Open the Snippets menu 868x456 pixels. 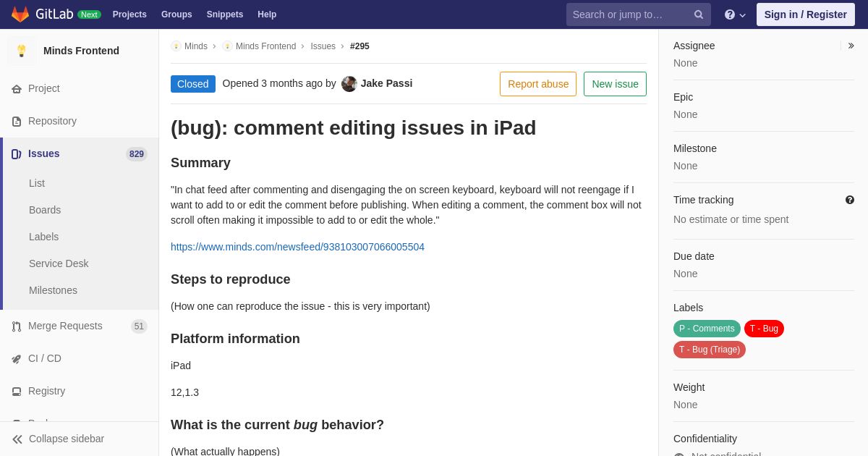click(225, 14)
